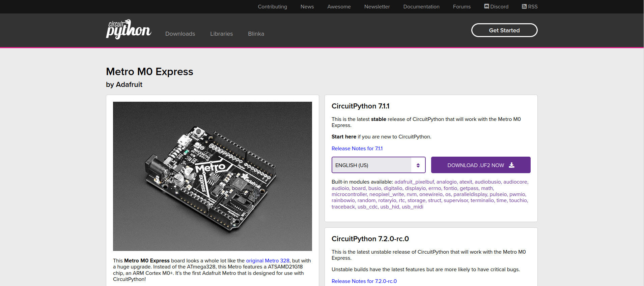The height and width of the screenshot is (286, 644).
Task: Follow the original Metro 328 link
Action: (268, 261)
